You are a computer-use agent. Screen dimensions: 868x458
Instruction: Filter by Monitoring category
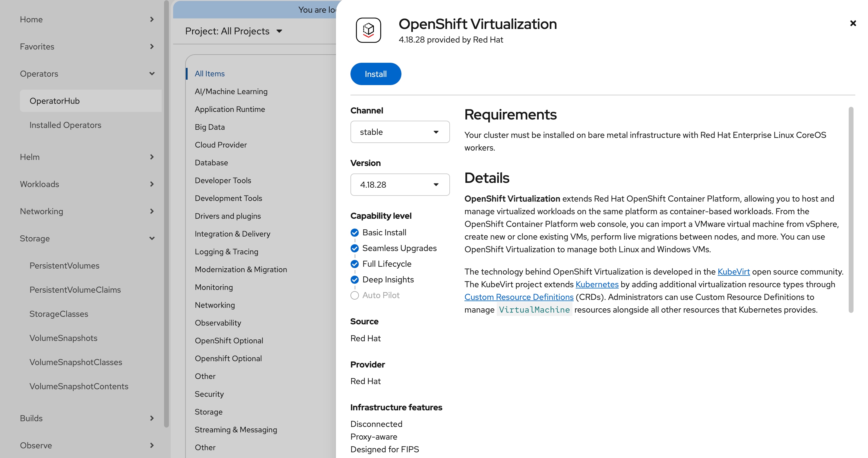point(214,288)
